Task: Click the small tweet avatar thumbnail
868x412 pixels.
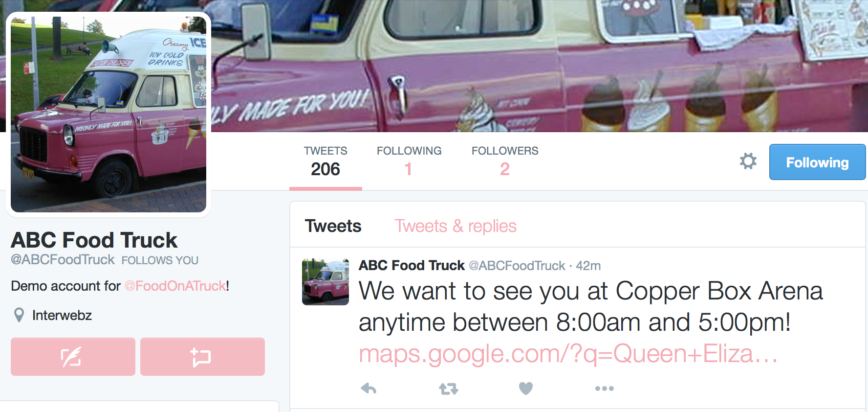Action: [325, 282]
